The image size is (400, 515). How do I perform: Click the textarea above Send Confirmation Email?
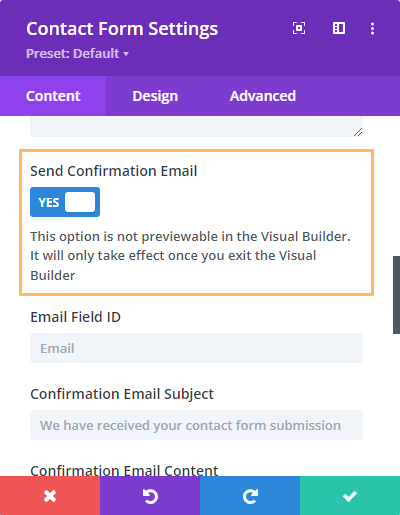(x=196, y=126)
